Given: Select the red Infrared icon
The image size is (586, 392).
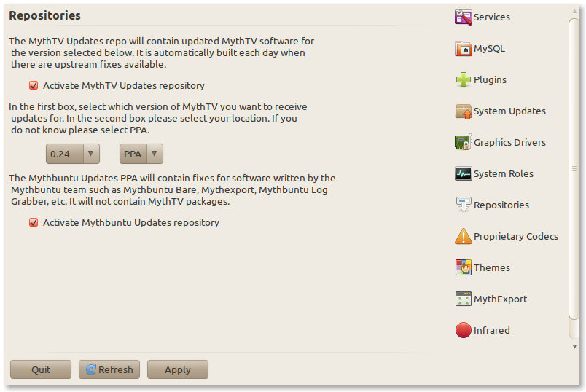Looking at the screenshot, I should (x=463, y=330).
